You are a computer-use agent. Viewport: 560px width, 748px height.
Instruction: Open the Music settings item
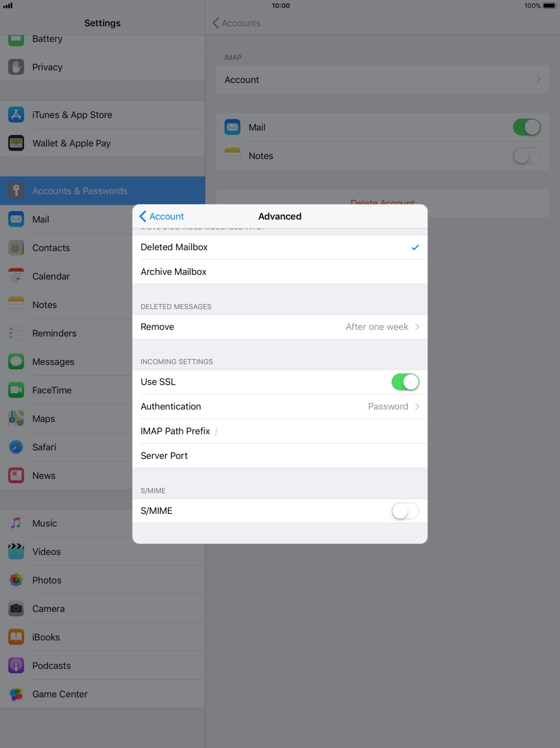pyautogui.click(x=45, y=523)
